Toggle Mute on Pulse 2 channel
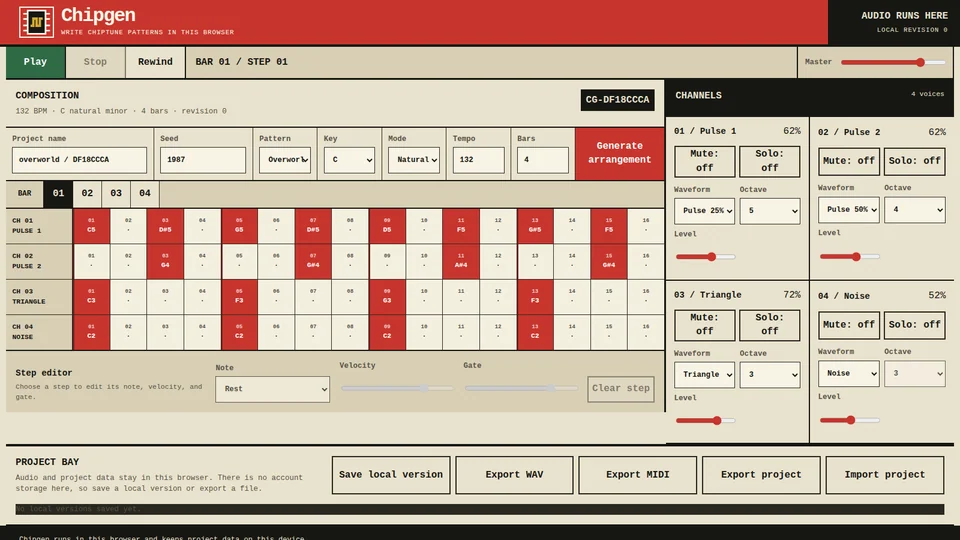Viewport: 960px width, 540px height. pyautogui.click(x=849, y=161)
